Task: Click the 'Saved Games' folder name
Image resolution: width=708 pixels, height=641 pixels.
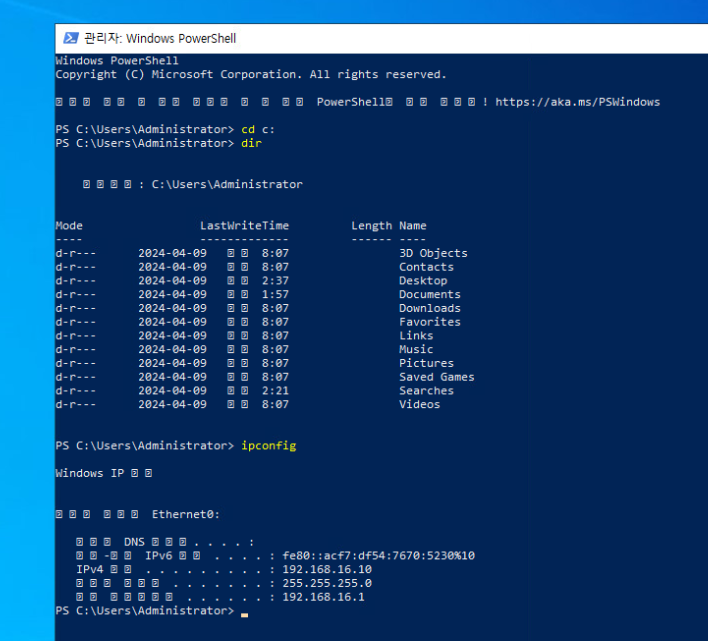Action: 437,377
